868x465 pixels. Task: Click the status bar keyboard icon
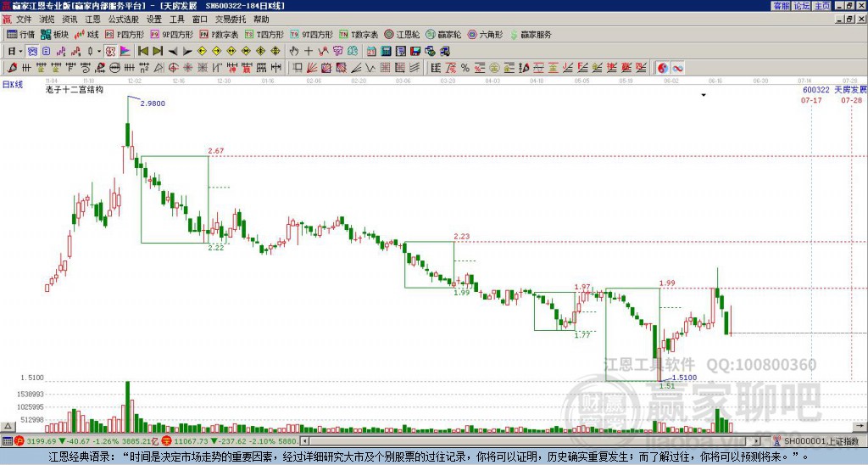[x=7, y=441]
